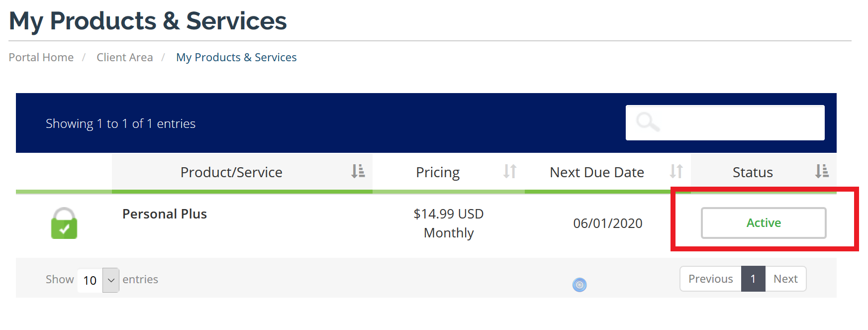Click the Status sort icon

(x=822, y=171)
